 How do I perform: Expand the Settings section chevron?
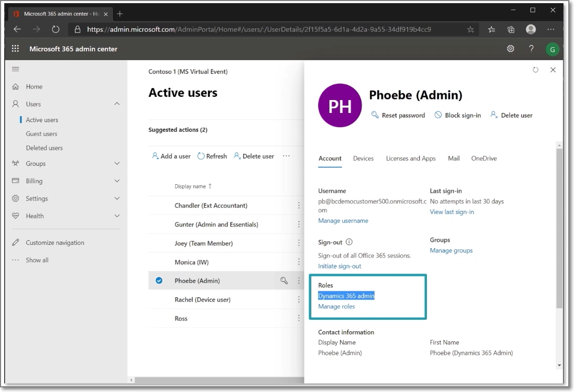pyautogui.click(x=117, y=198)
